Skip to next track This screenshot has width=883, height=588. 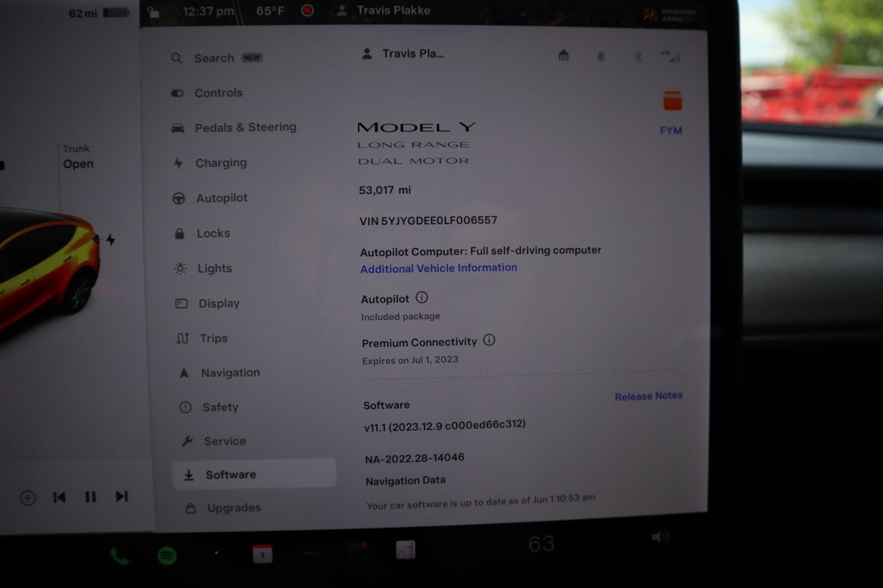click(122, 496)
